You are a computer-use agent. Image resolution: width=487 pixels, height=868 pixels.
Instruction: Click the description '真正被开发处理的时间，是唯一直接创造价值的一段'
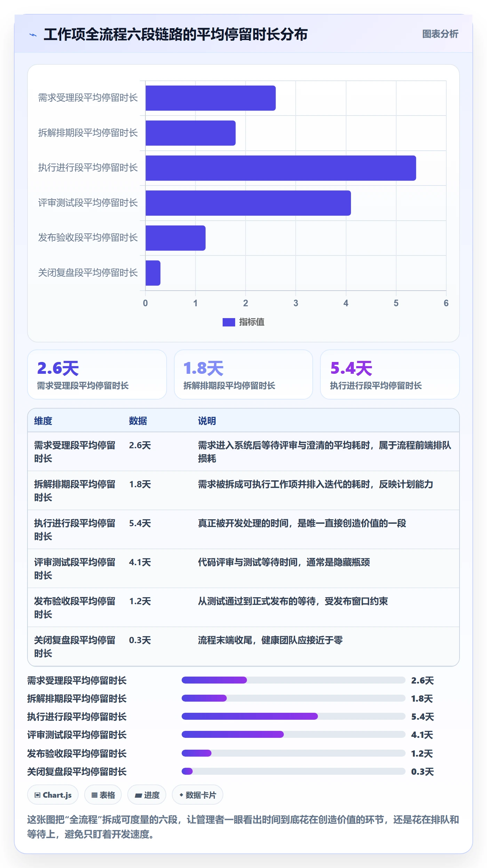pos(302,523)
